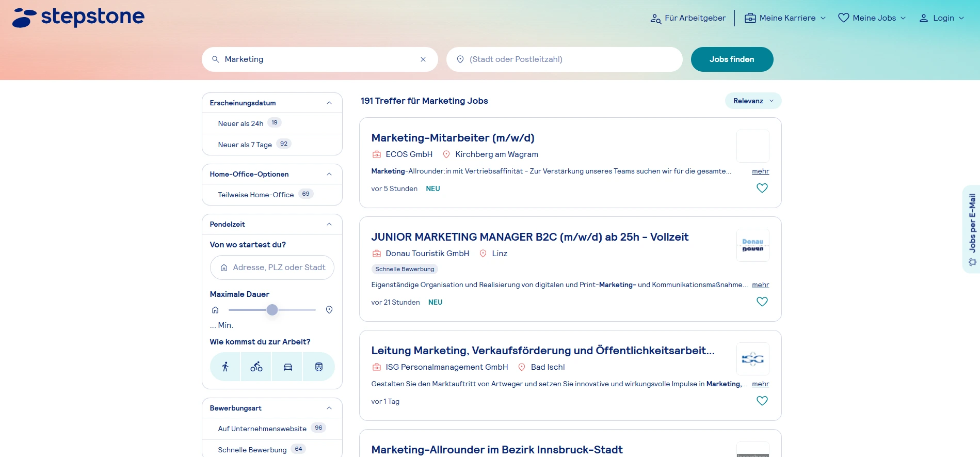Open the Marketing-Allrounder Innsbruck-Stadt job
This screenshot has width=980, height=457.
[497, 450]
